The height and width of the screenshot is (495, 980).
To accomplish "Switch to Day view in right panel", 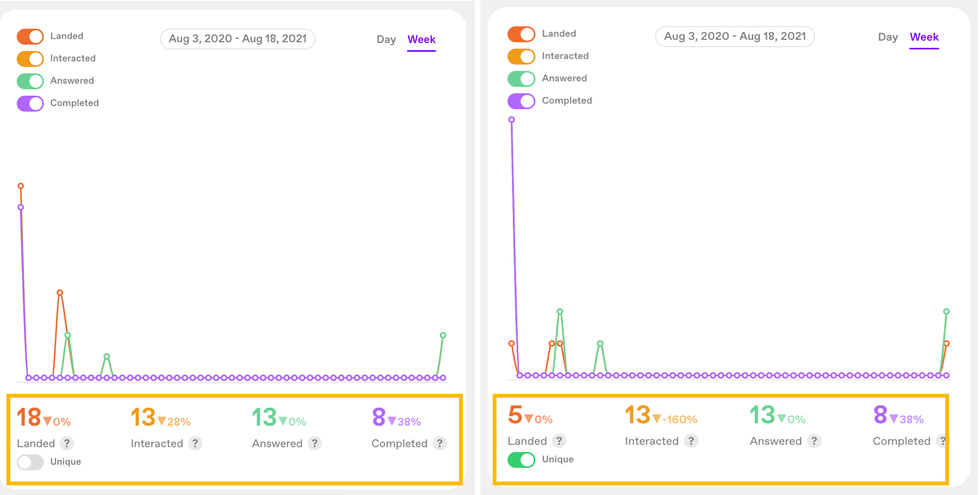I will coord(888,37).
